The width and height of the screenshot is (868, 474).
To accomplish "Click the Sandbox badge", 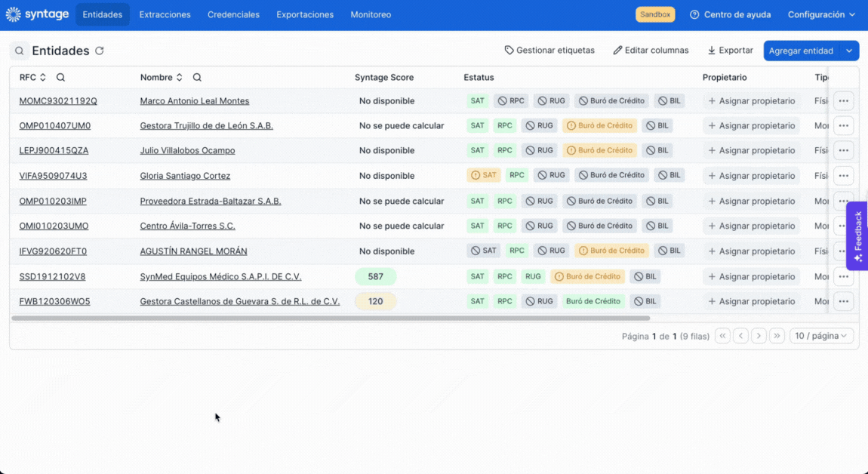I will (x=655, y=14).
